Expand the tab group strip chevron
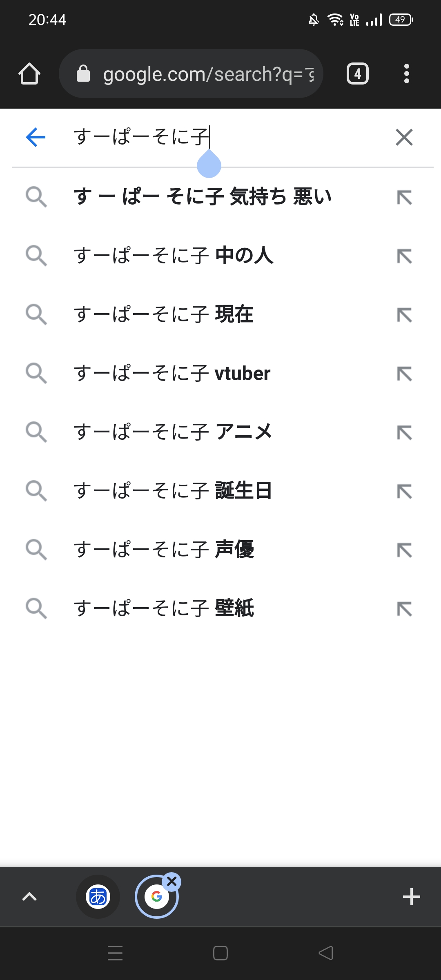 tap(29, 897)
